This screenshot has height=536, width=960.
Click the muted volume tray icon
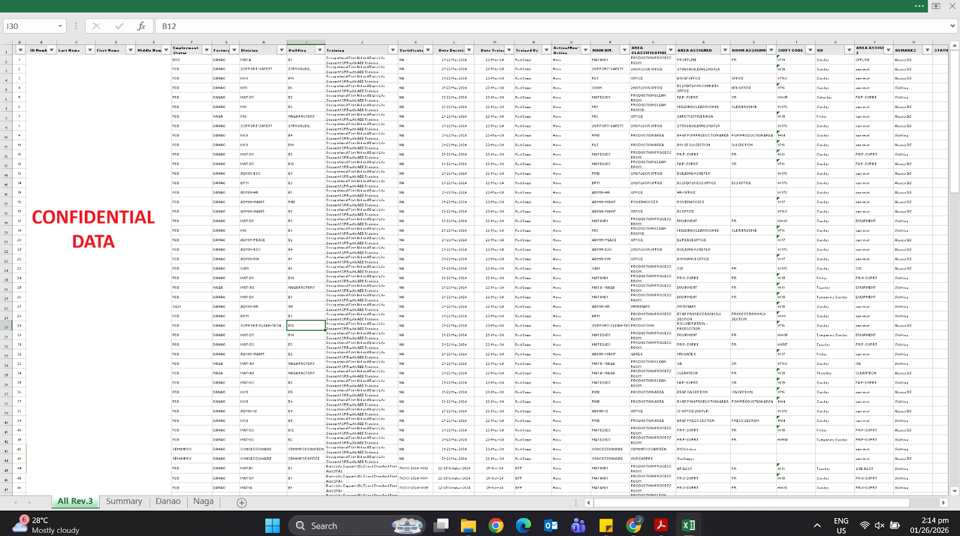(x=879, y=525)
